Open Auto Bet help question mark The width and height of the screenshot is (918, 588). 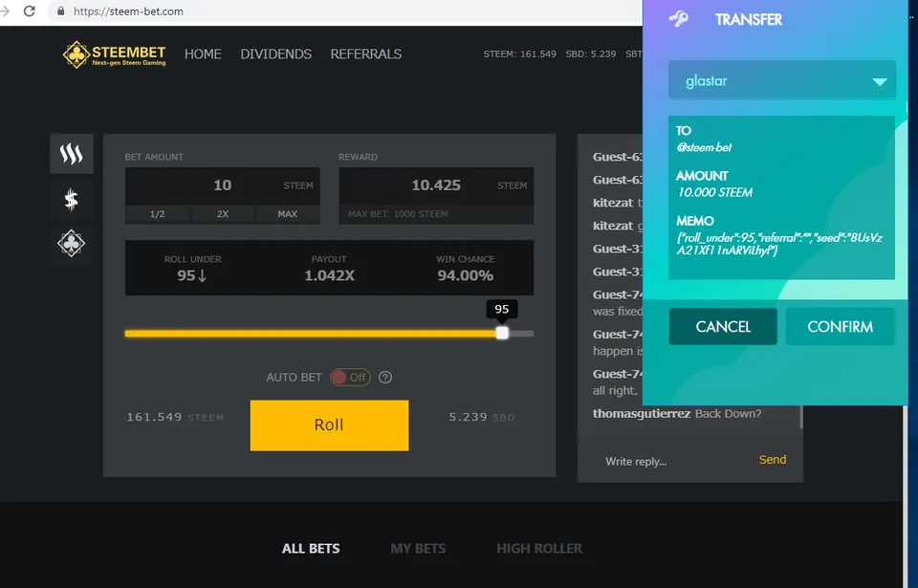(x=385, y=377)
